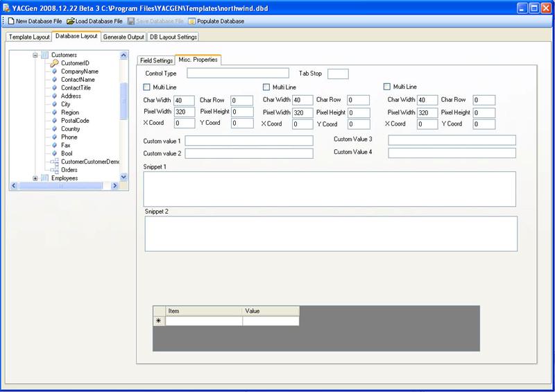This screenshot has width=555, height=392.
Task: Click the field icon next to PostalCode
Action: (55, 121)
